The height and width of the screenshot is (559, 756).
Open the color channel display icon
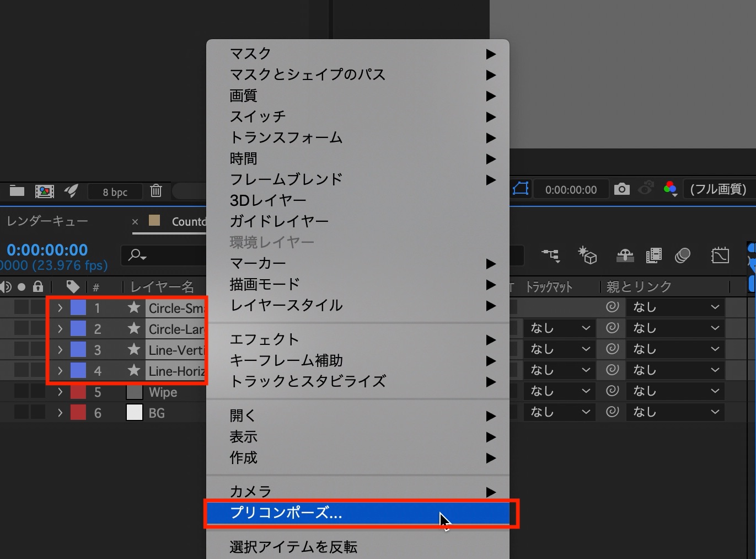click(x=670, y=189)
